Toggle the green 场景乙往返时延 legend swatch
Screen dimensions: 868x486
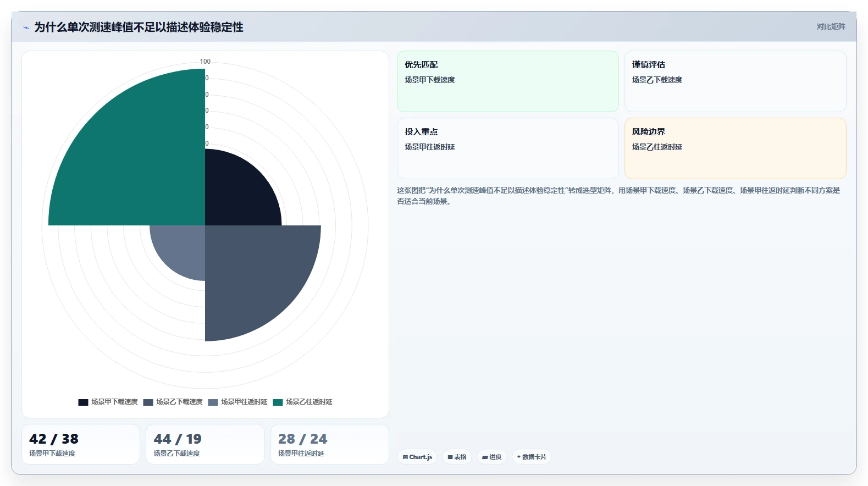[x=278, y=402]
